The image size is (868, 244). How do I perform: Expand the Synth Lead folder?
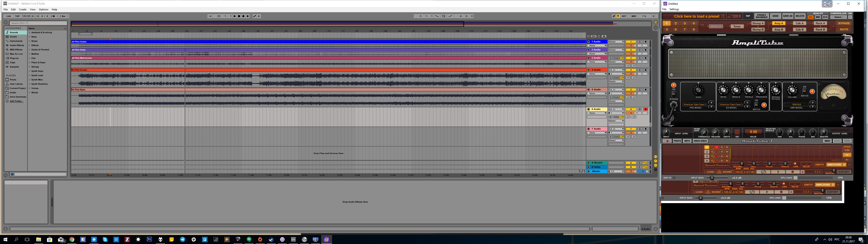pyautogui.click(x=30, y=75)
